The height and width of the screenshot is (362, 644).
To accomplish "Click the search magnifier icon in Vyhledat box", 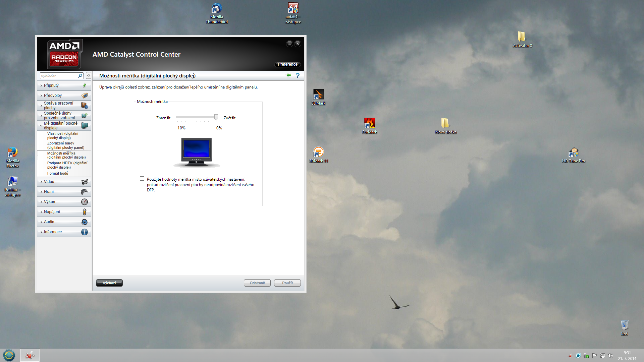I will click(x=80, y=76).
